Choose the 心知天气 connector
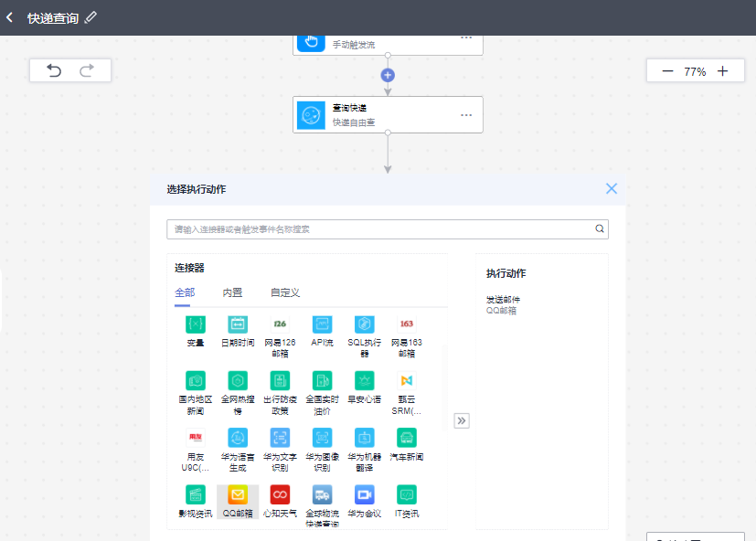This screenshot has width=756, height=541. click(280, 502)
